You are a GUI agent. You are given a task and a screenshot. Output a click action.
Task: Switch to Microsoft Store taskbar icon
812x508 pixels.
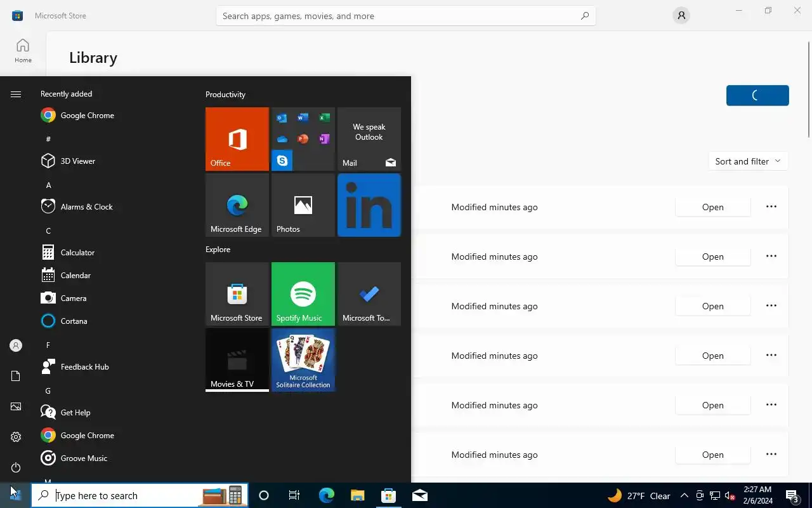(x=388, y=495)
